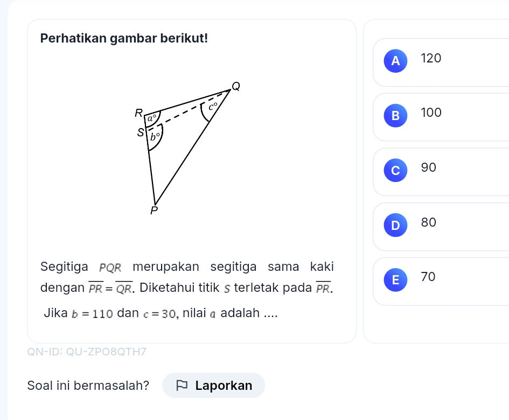Select the circular "C" badge icon

(395, 171)
